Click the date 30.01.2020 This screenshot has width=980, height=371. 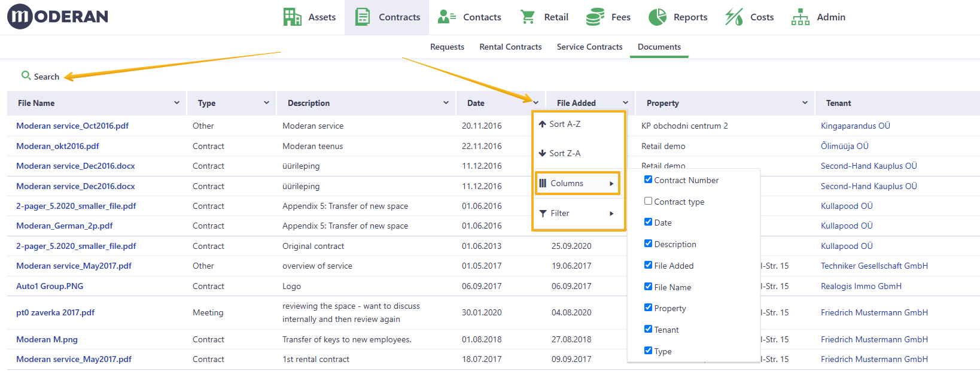(x=482, y=312)
